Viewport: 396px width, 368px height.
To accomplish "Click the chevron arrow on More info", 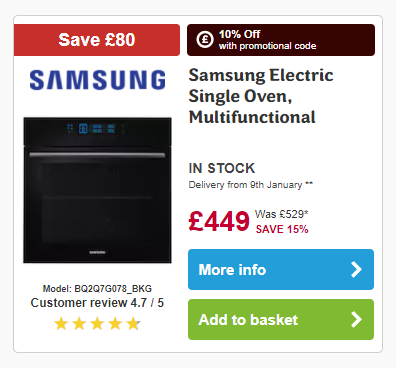I will (356, 269).
